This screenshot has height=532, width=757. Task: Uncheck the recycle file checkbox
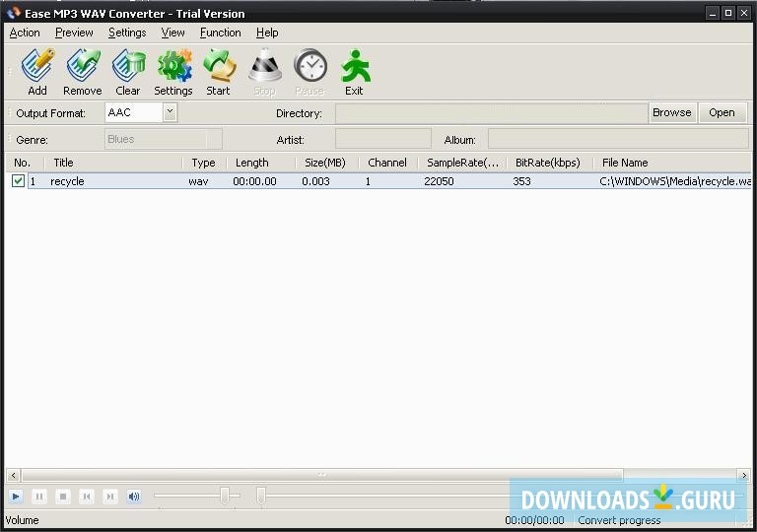[19, 181]
